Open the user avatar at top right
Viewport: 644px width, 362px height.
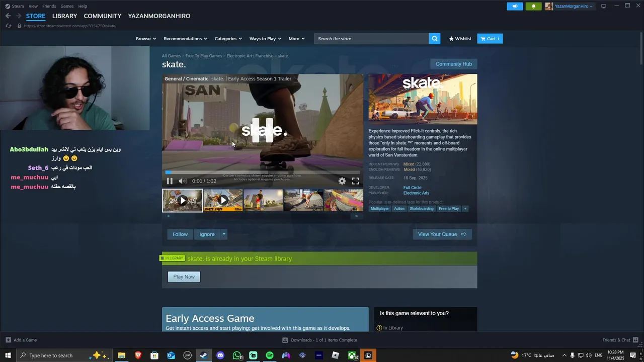coord(549,6)
